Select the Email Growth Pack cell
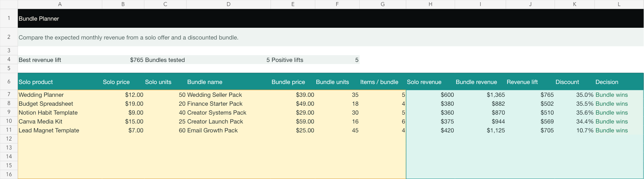This screenshot has height=179, width=644. [228, 130]
